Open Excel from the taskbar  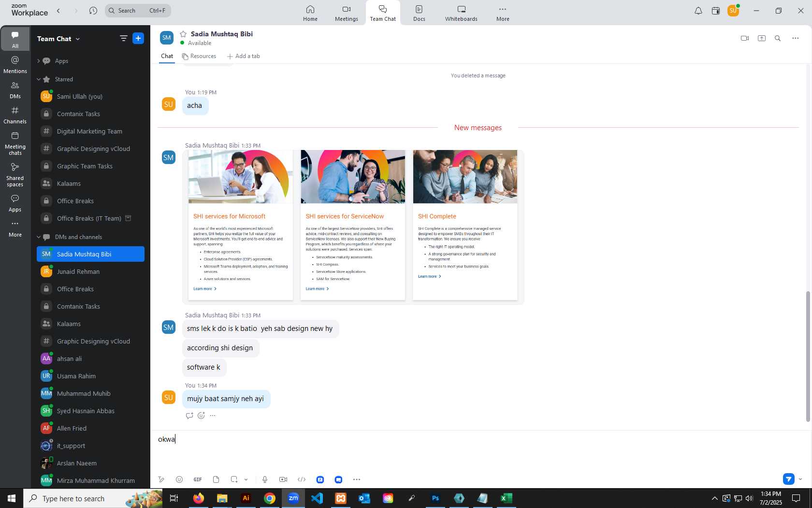tap(507, 498)
